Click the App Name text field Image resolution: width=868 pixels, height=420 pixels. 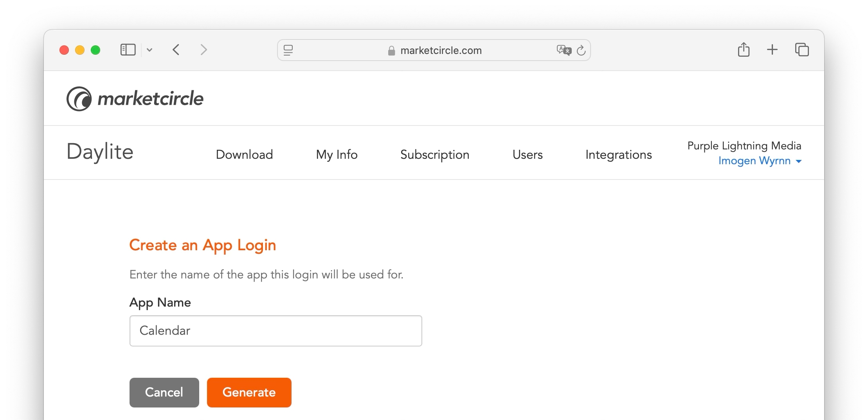coord(276,331)
